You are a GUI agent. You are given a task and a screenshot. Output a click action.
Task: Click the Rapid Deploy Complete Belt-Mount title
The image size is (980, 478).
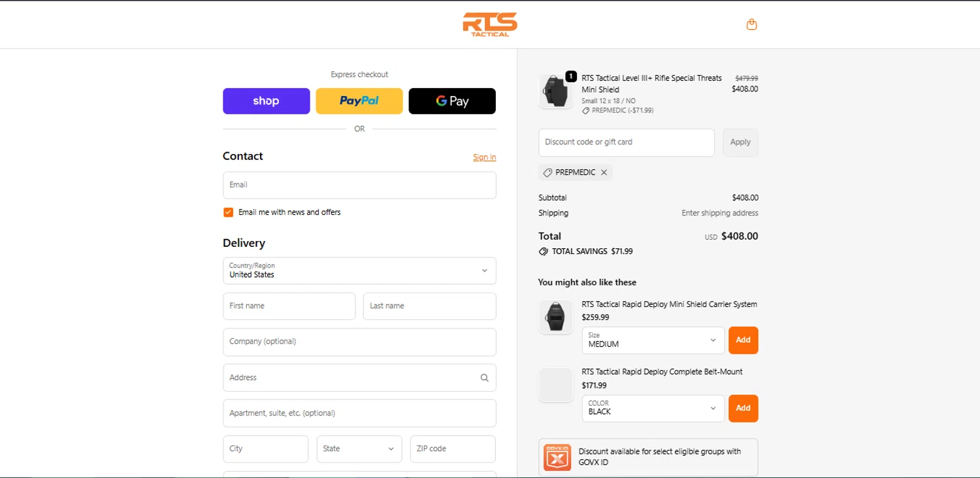click(x=662, y=372)
